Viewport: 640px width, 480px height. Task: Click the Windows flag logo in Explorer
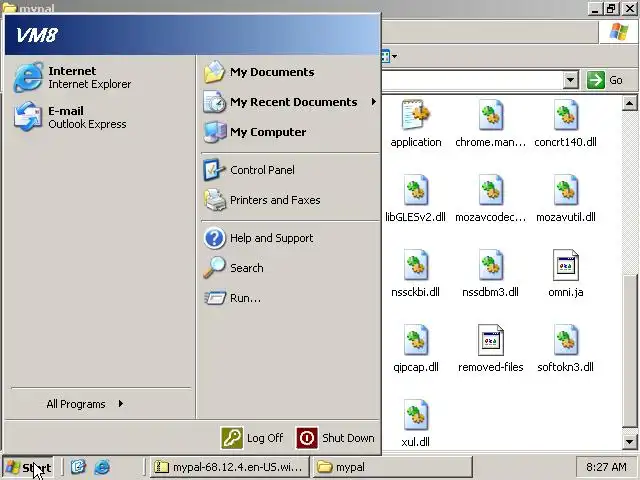(619, 32)
